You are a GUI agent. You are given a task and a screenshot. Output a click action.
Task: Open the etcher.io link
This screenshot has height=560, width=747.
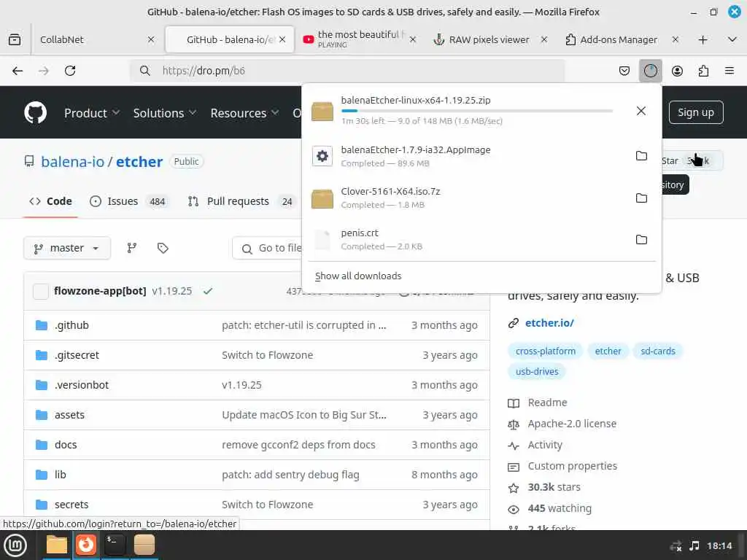549,323
